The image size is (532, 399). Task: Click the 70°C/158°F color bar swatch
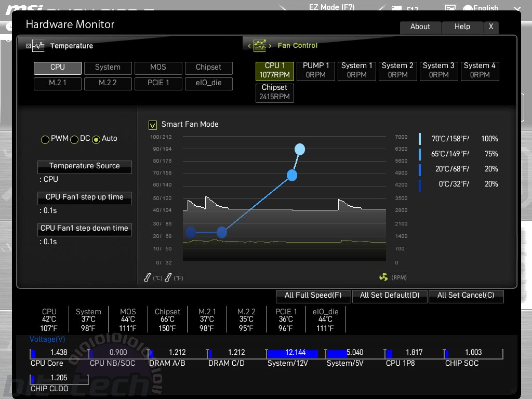tap(420, 139)
